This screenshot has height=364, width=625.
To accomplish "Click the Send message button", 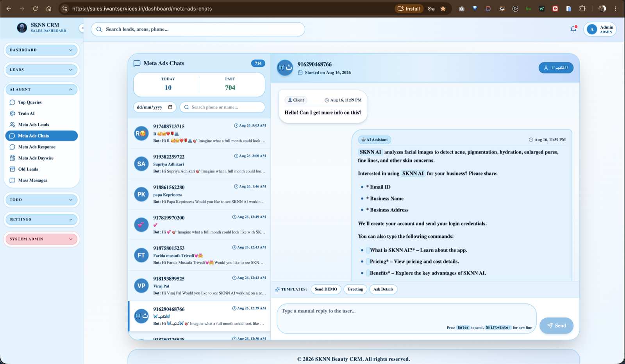I will point(556,326).
